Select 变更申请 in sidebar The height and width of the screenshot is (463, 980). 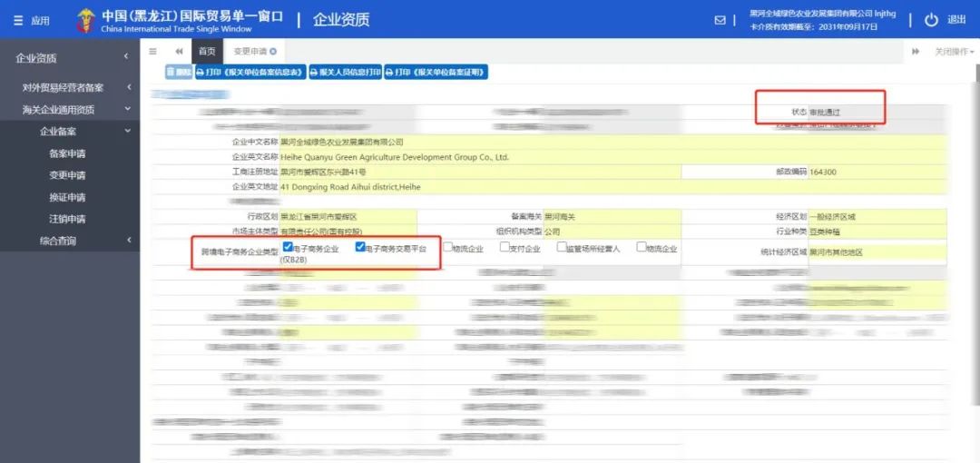67,176
